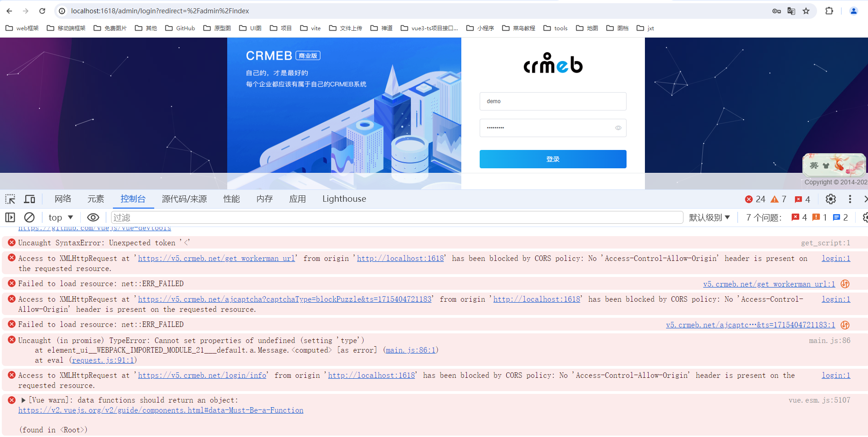This screenshot has height=437, width=868.
Task: Click the browser address bar URL
Action: [x=160, y=11]
